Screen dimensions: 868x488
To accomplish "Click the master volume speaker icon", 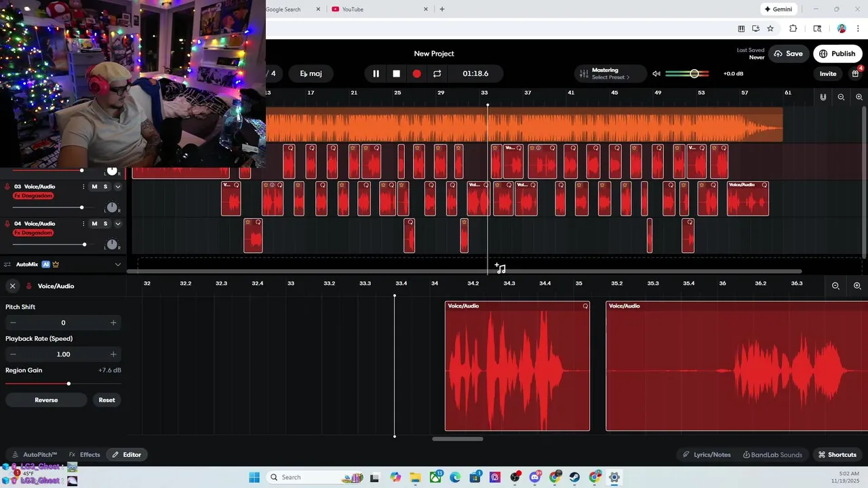I will click(656, 74).
